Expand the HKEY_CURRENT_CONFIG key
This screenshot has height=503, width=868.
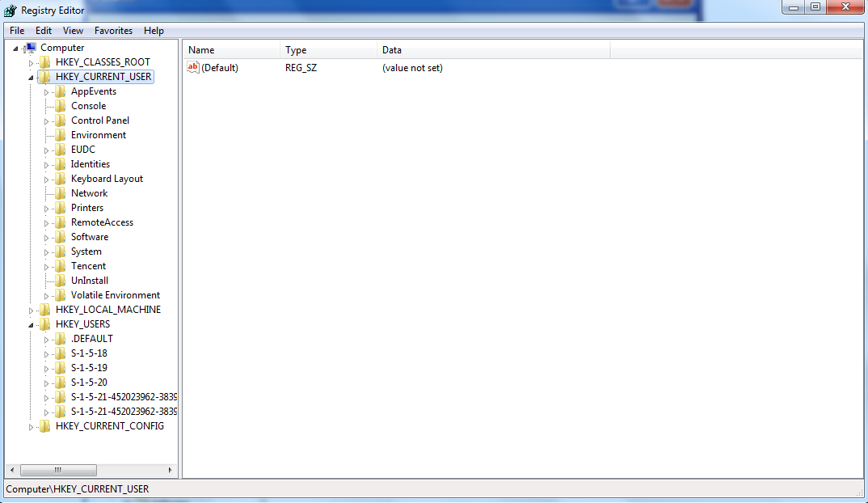pyautogui.click(x=31, y=427)
